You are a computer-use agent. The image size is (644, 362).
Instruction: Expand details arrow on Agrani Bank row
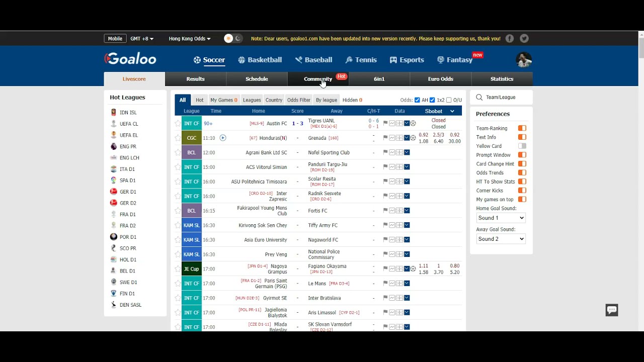(407, 152)
